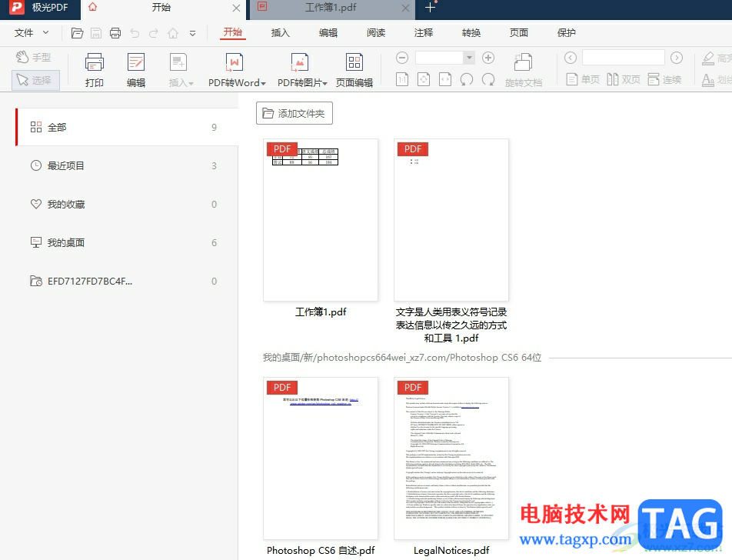Close the 工作簿1.pdf tab

click(x=405, y=8)
